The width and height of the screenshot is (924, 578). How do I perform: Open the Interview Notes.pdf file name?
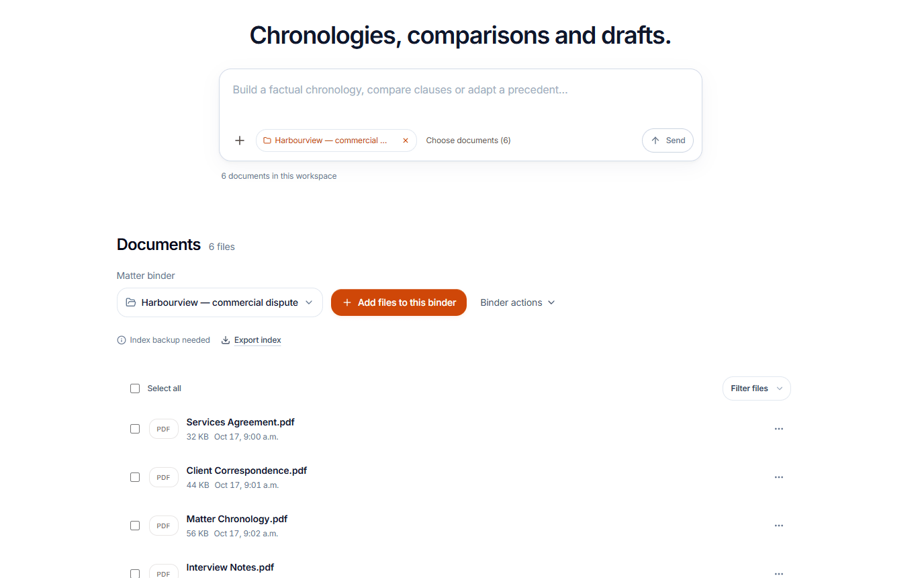coord(230,567)
